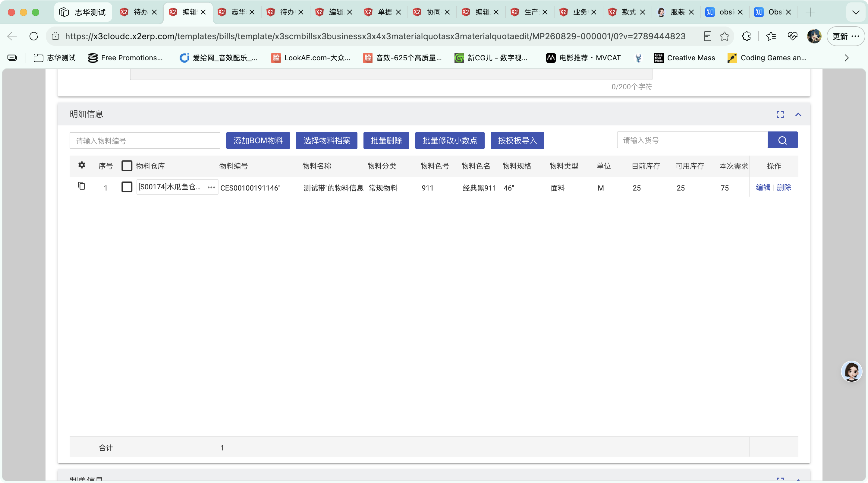Viewport: 868px width, 483px height.
Task: Expand 明细信息 section to fullscreen
Action: [780, 115]
